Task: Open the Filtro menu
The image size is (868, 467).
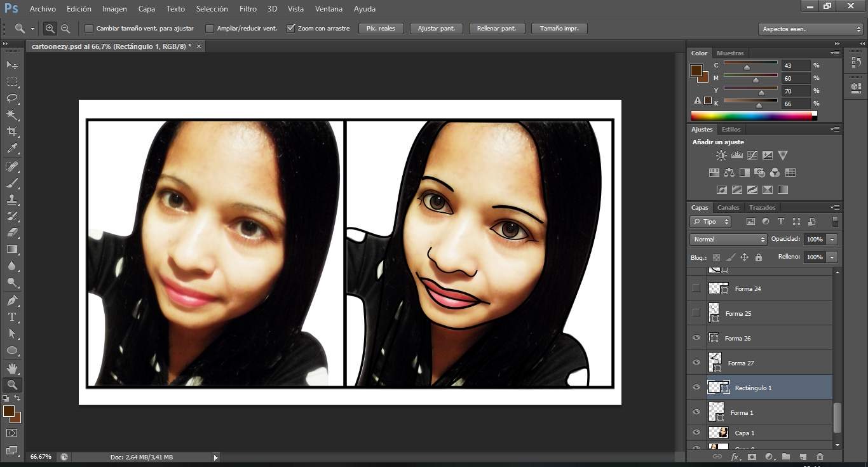Action: [x=248, y=9]
